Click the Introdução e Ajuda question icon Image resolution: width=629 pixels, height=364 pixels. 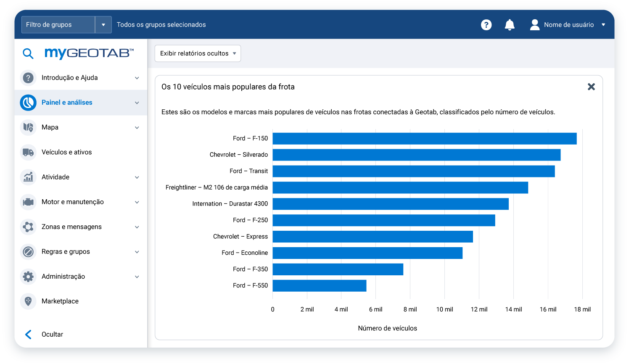click(x=28, y=78)
